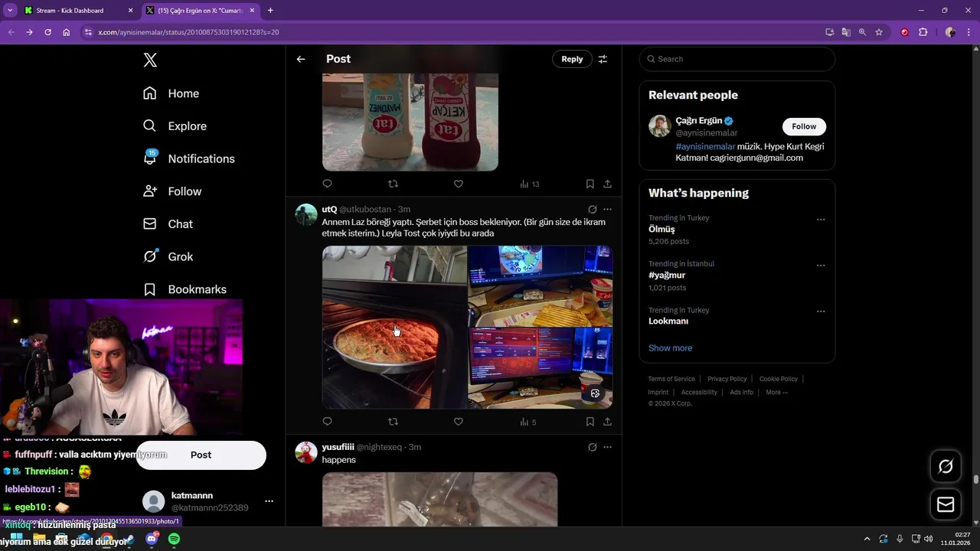Reply to the mayonnaise ketchup post
The height and width of the screenshot is (551, 980).
tap(327, 184)
